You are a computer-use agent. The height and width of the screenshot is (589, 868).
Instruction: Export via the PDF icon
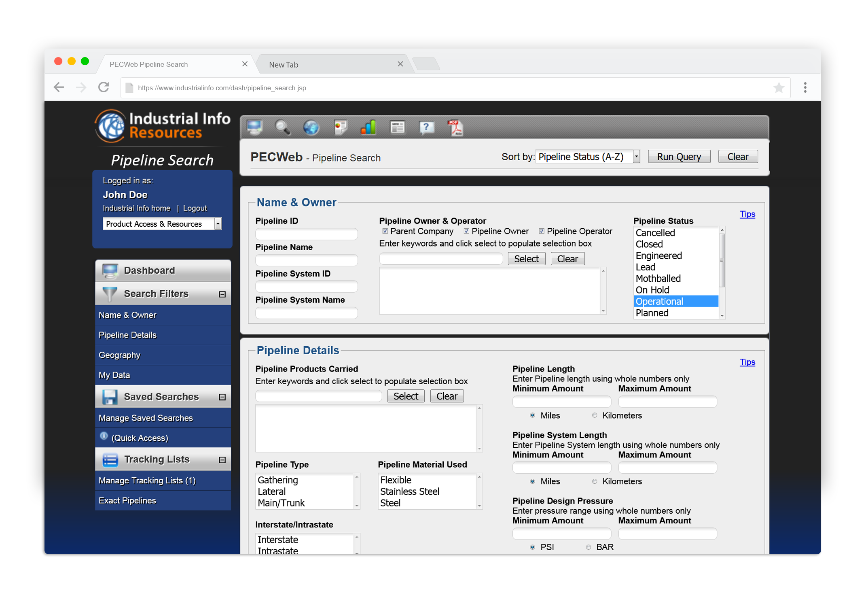[455, 128]
